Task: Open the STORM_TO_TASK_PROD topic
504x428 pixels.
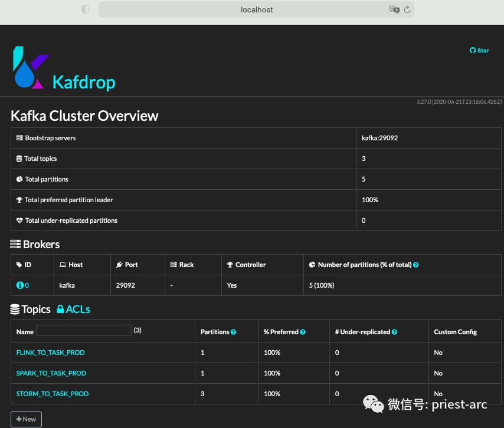Action: click(53, 394)
